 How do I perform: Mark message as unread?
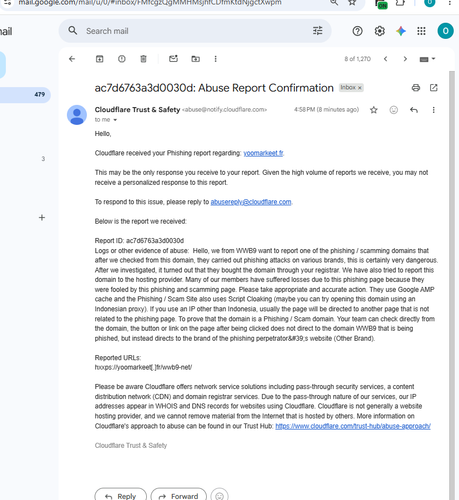[173, 59]
